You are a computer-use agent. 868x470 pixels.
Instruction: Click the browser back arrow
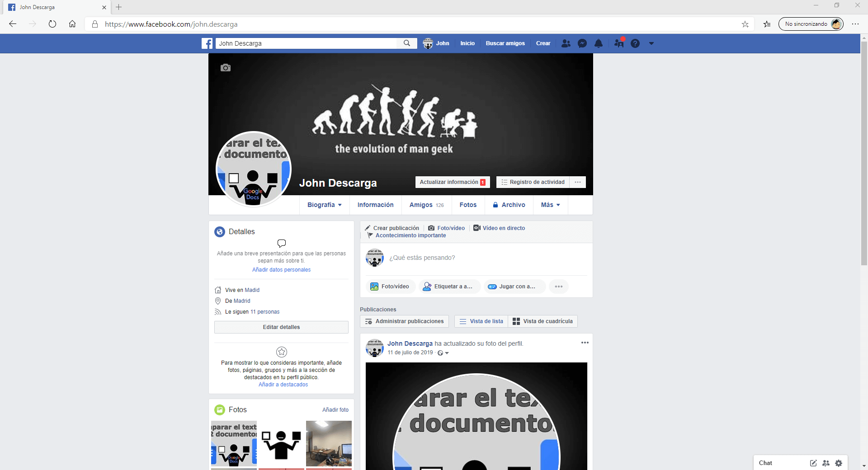13,24
